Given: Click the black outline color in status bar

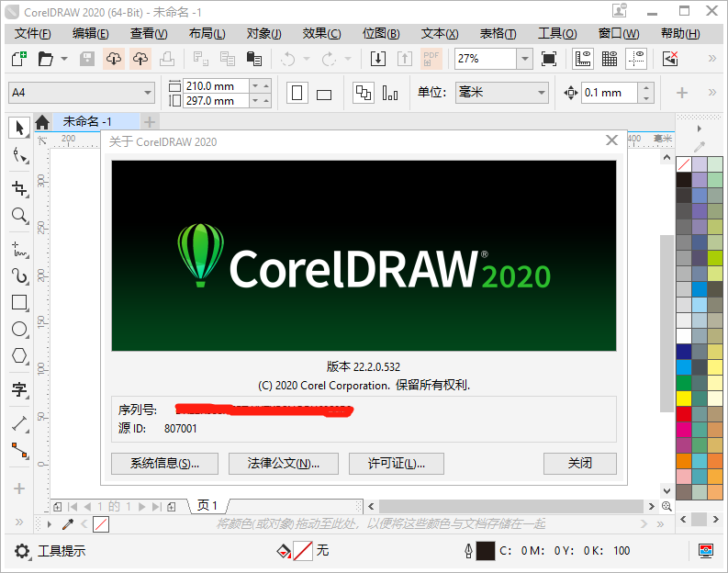Looking at the screenshot, I should coord(486,551).
